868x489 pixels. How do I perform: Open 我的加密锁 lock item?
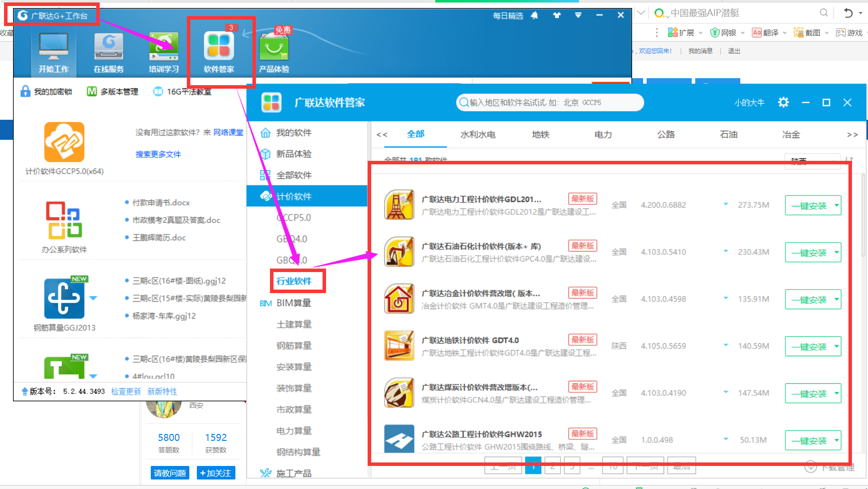coord(46,92)
